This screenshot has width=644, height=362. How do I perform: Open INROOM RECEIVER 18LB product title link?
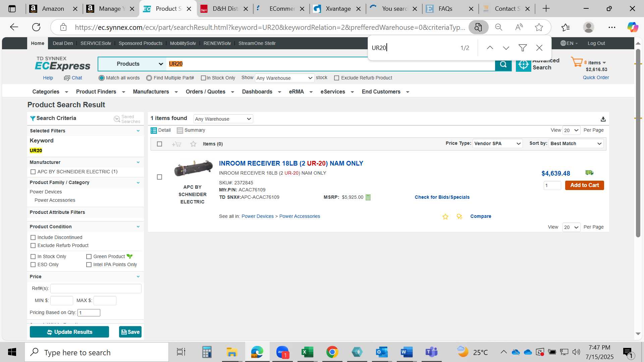point(291,164)
